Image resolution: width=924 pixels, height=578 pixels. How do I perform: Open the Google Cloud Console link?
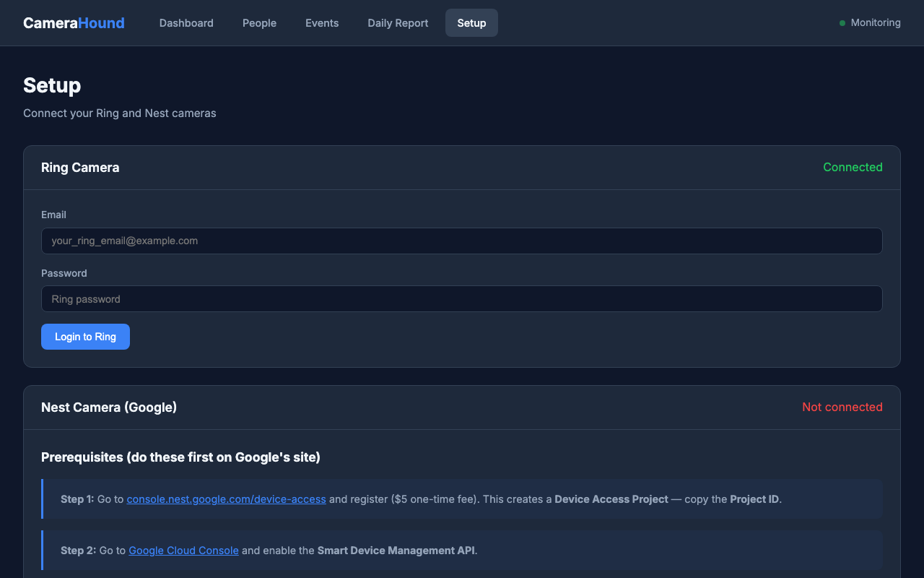[183, 550]
